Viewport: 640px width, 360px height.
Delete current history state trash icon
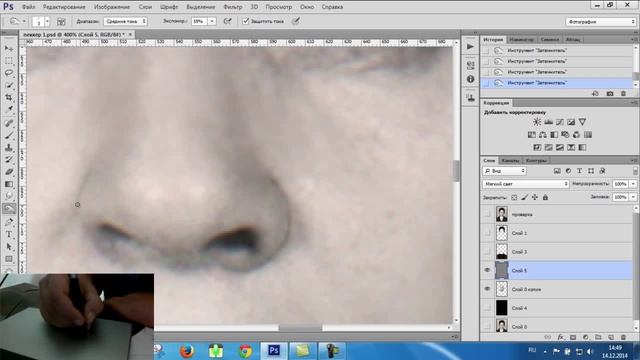coord(623,93)
